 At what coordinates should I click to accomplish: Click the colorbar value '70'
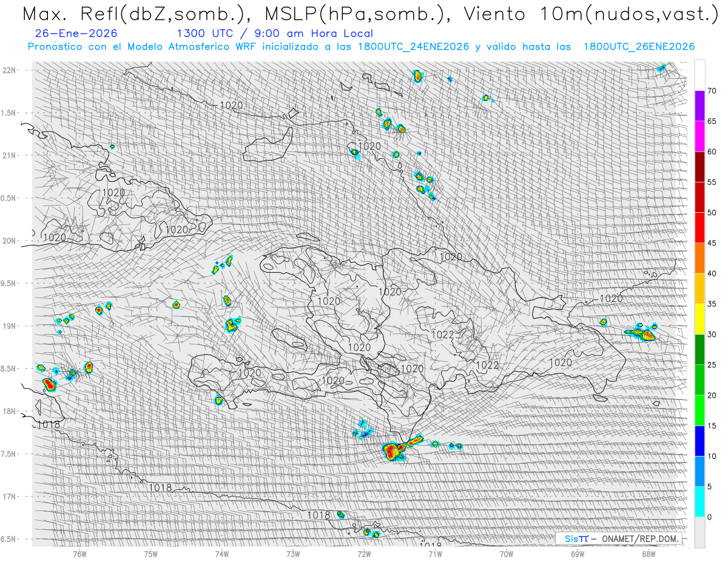point(712,91)
